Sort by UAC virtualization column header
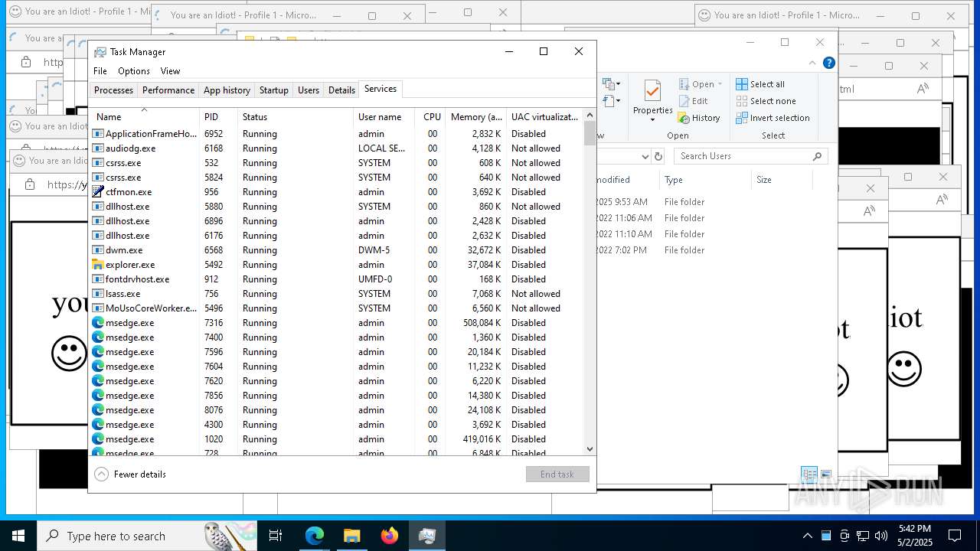This screenshot has width=980, height=551. [544, 117]
